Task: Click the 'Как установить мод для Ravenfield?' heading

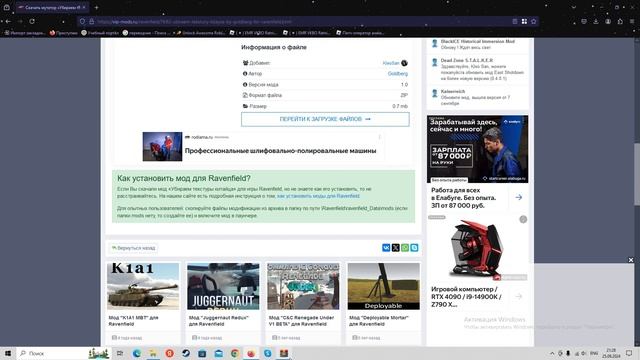Action: coord(184,178)
